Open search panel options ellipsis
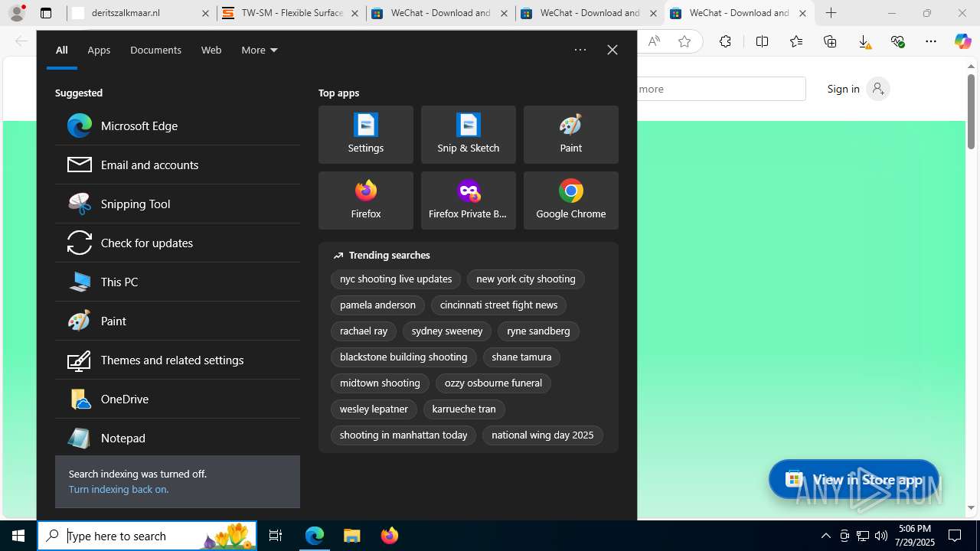Image resolution: width=980 pixels, height=551 pixels. click(x=580, y=50)
